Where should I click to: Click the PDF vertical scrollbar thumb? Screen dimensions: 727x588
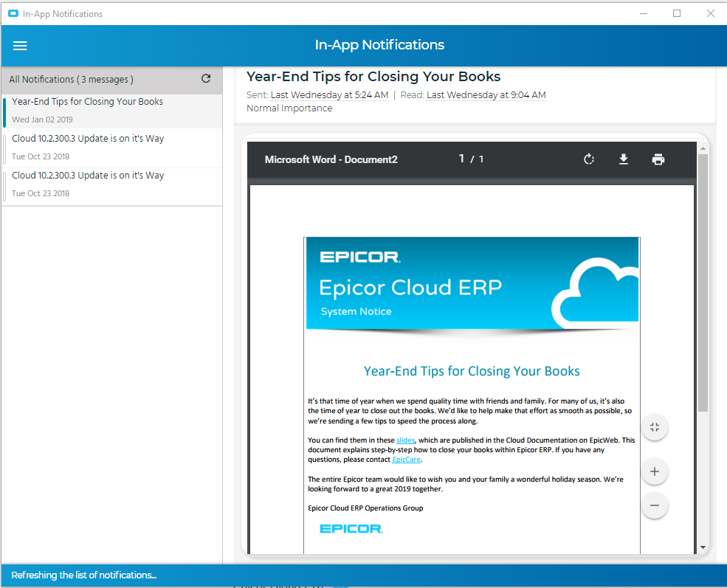click(703, 283)
